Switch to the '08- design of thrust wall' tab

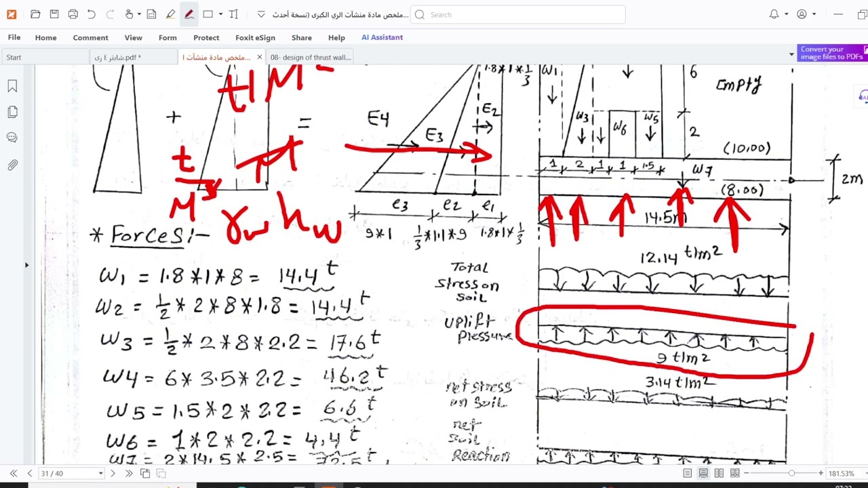click(x=311, y=58)
